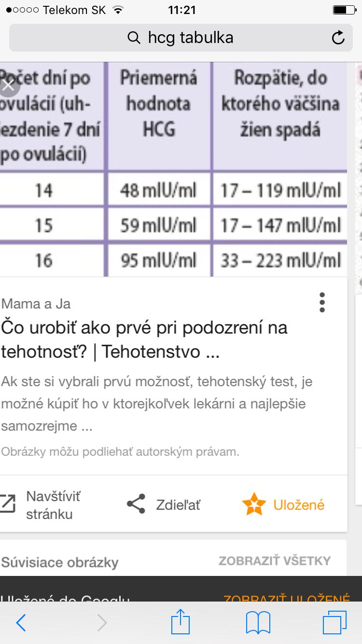362x644 pixels.
Task: Tap the next image preview at right edge
Action: (358, 169)
